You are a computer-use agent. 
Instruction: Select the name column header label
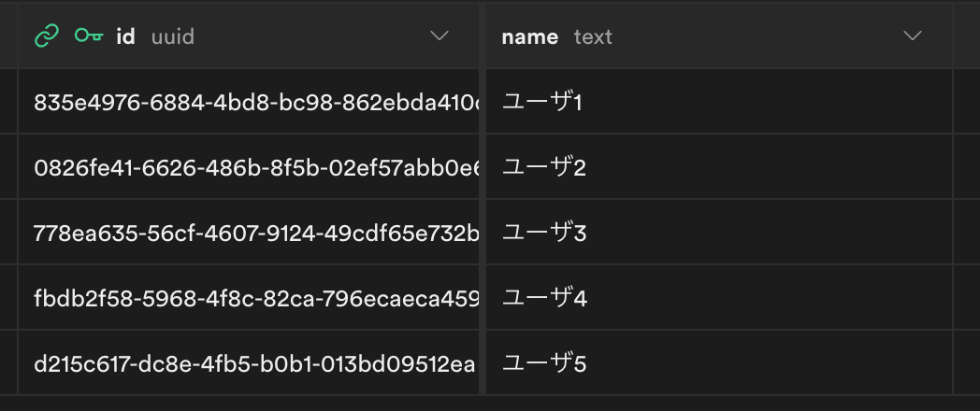coord(529,36)
